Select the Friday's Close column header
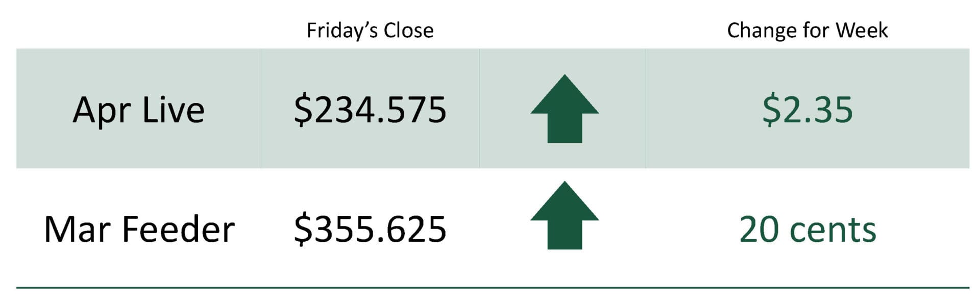 pyautogui.click(x=370, y=31)
